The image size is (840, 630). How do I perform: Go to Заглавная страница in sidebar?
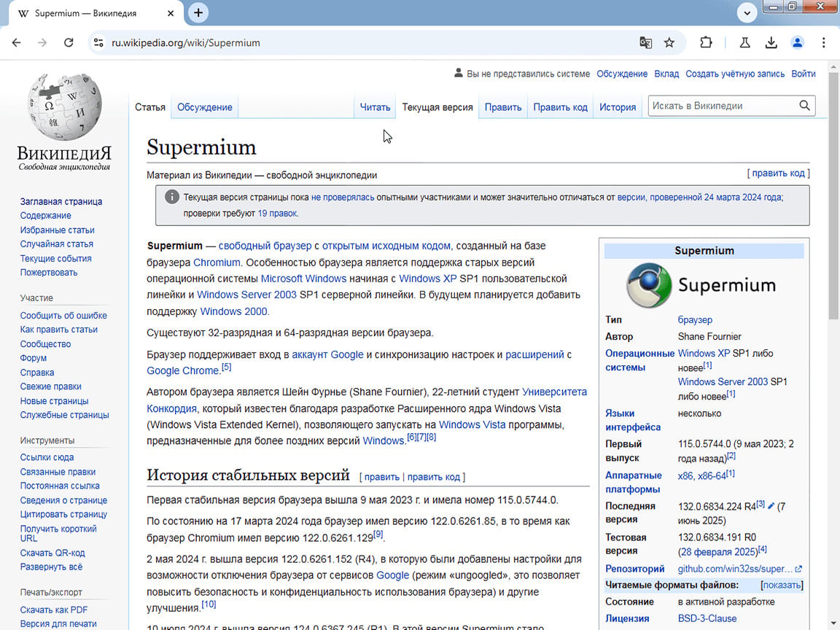61,201
